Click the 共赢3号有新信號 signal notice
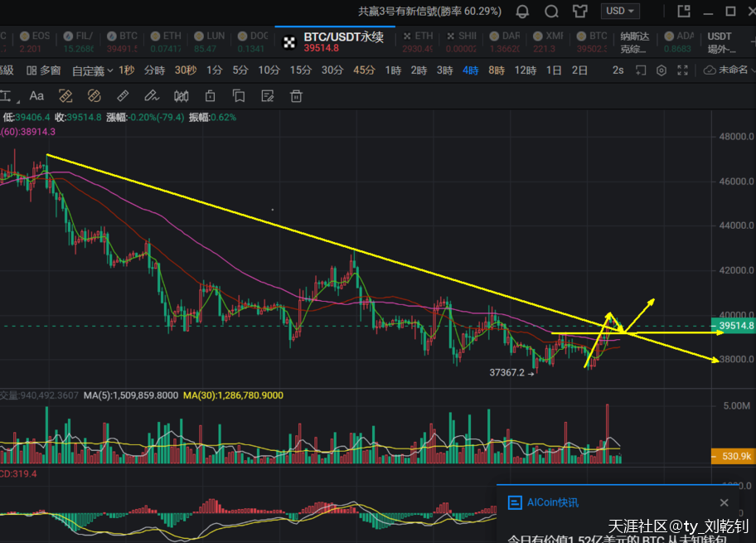This screenshot has height=543, width=756. (429, 12)
